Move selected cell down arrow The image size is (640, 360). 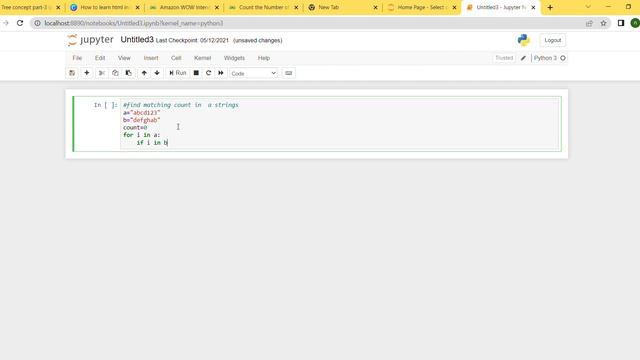(x=157, y=73)
